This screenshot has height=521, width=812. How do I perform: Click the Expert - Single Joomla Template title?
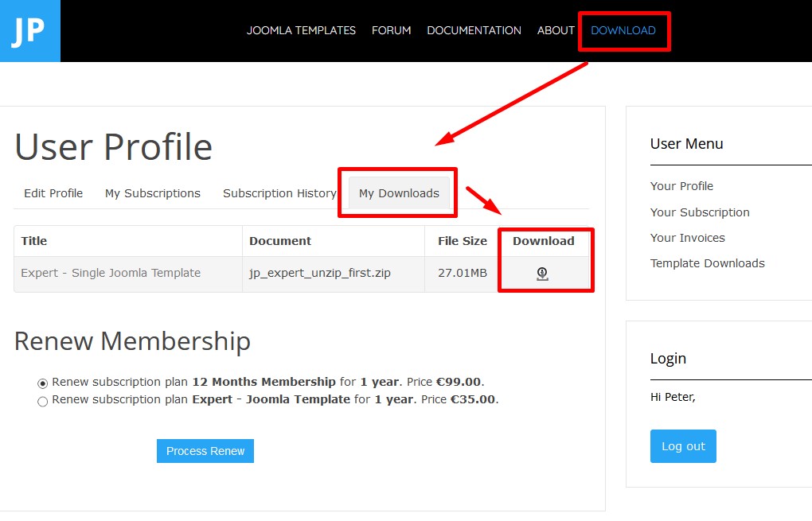pyautogui.click(x=111, y=273)
